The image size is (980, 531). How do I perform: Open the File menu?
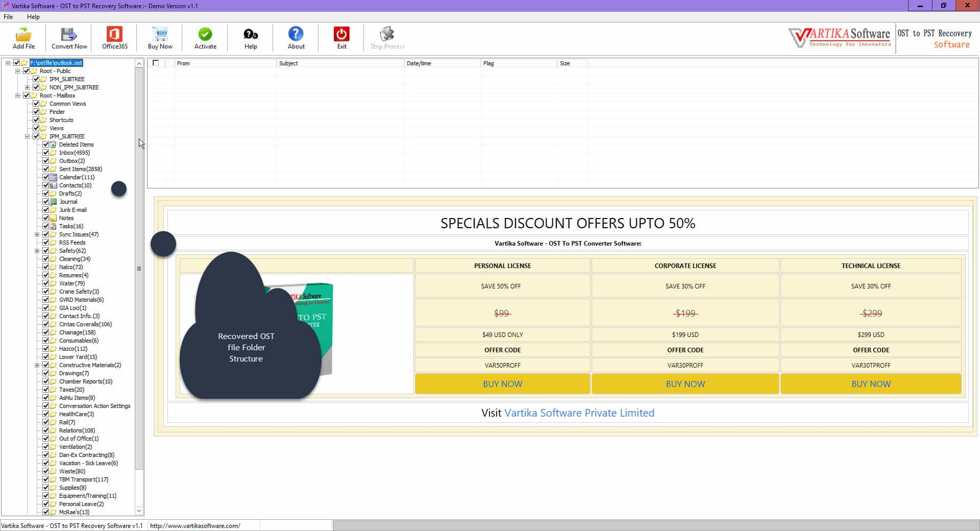click(8, 17)
